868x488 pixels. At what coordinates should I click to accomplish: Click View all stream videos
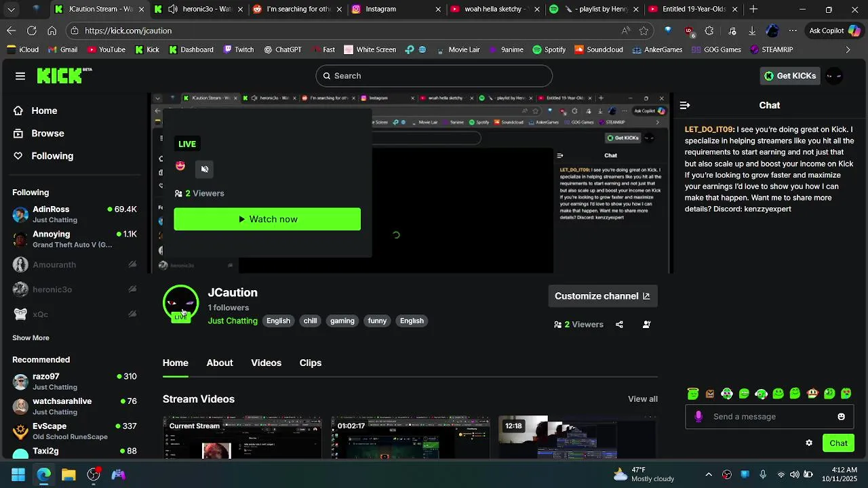point(643,399)
